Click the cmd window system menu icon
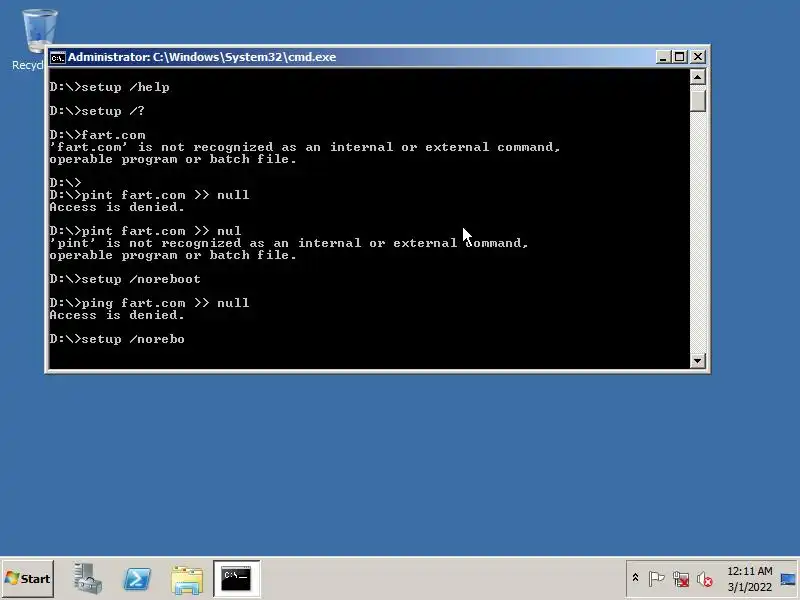Viewport: 800px width, 600px height. tap(58, 57)
